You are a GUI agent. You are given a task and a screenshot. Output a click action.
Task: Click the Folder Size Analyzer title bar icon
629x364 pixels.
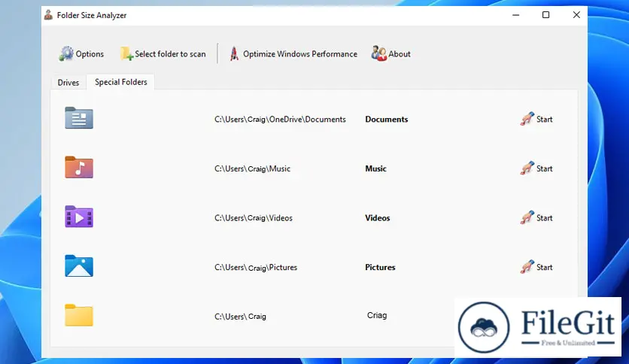49,15
